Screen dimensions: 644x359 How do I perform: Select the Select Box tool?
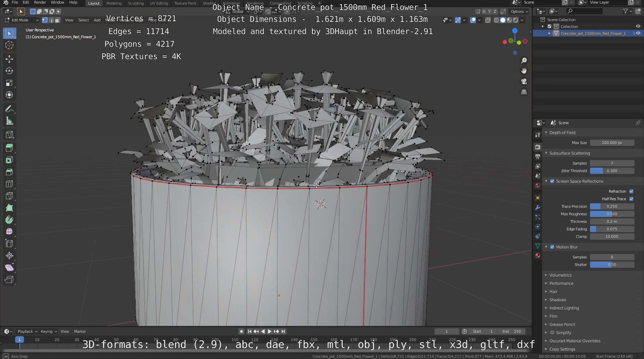click(10, 33)
